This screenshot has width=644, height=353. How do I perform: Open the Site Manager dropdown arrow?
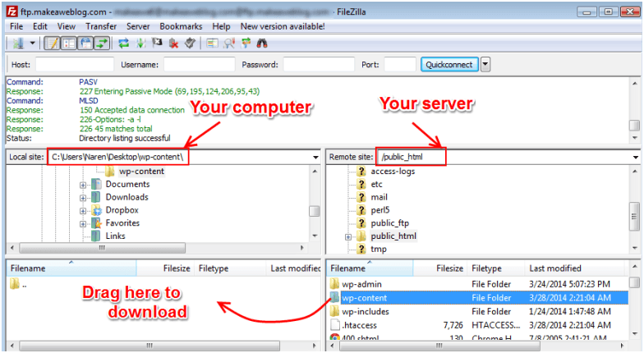(32, 43)
